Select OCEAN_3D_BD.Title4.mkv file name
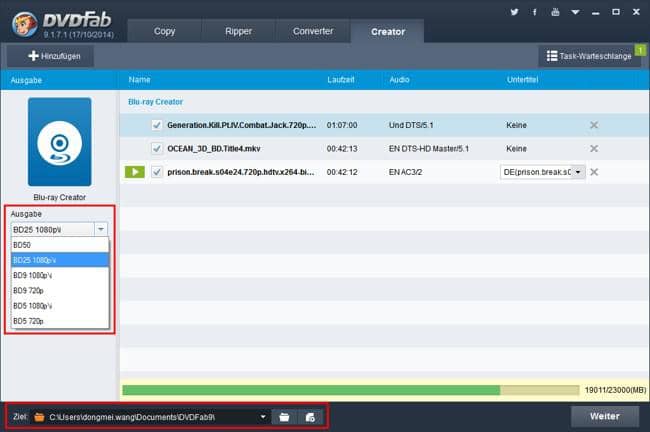The height and width of the screenshot is (432, 650). point(214,148)
